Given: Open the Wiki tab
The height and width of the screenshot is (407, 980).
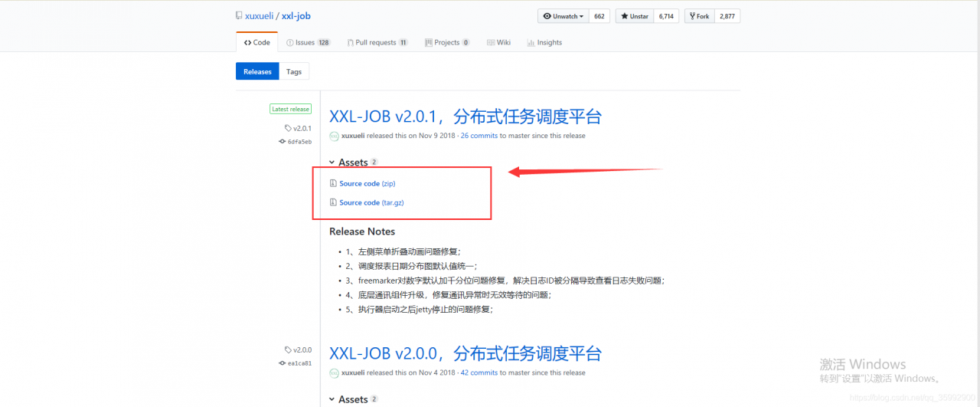Looking at the screenshot, I should pyautogui.click(x=498, y=43).
